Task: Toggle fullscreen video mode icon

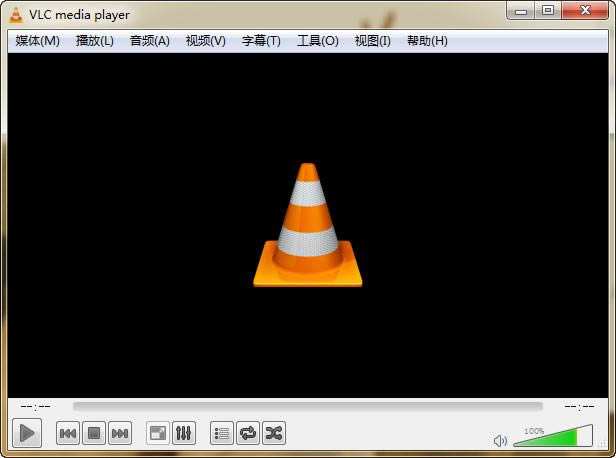Action: coord(158,433)
